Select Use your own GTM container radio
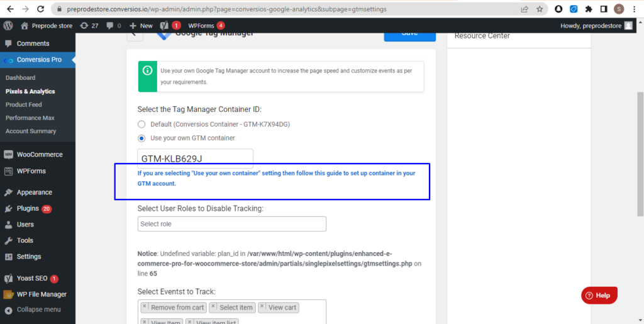Screen dimensions: 644x324 click(x=142, y=138)
